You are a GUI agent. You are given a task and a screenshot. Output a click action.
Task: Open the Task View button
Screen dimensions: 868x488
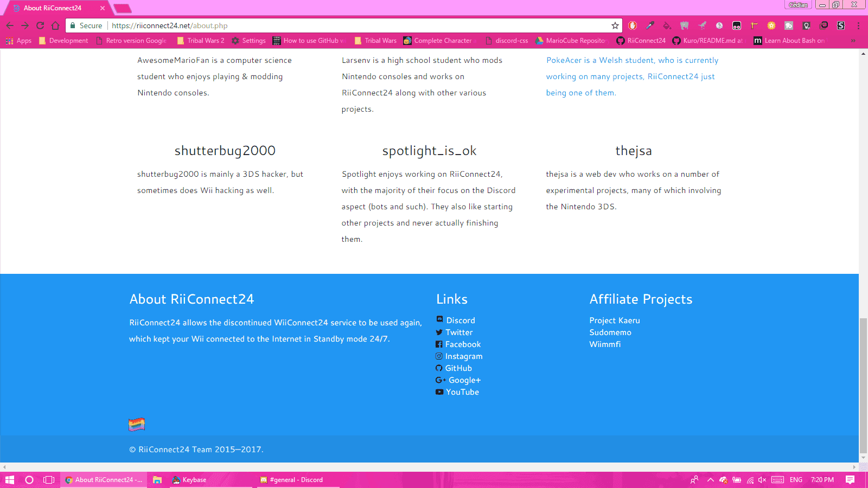coord(49,480)
